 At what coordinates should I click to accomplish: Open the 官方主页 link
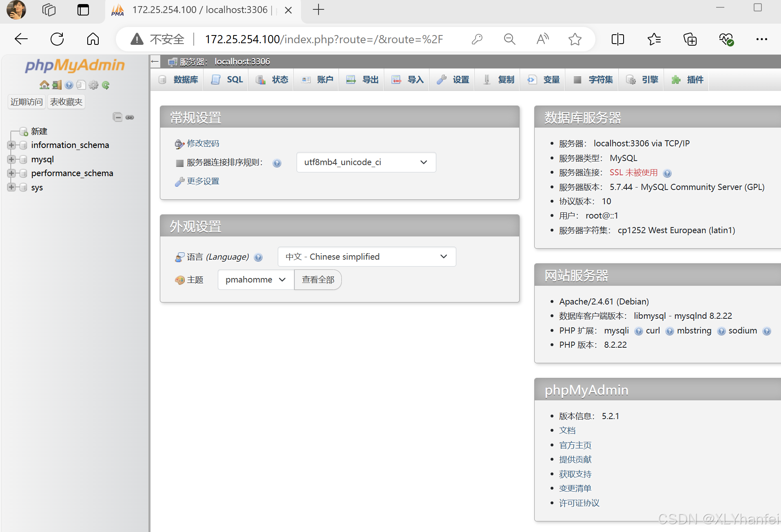pos(575,445)
